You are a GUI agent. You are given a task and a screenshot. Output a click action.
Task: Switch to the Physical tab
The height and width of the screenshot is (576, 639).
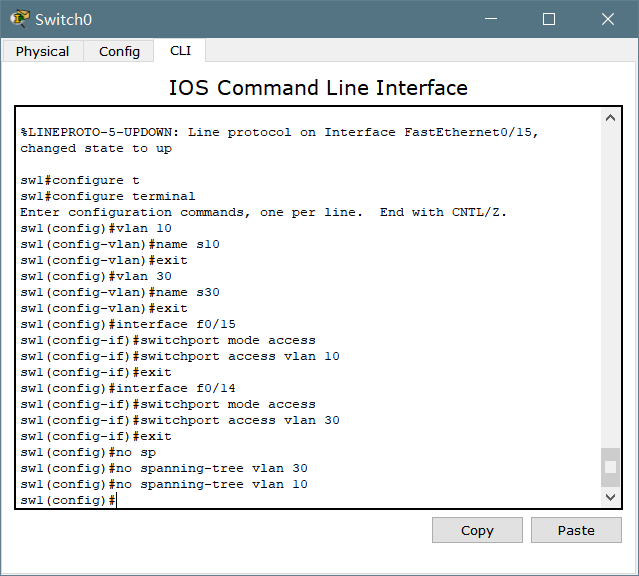(42, 51)
